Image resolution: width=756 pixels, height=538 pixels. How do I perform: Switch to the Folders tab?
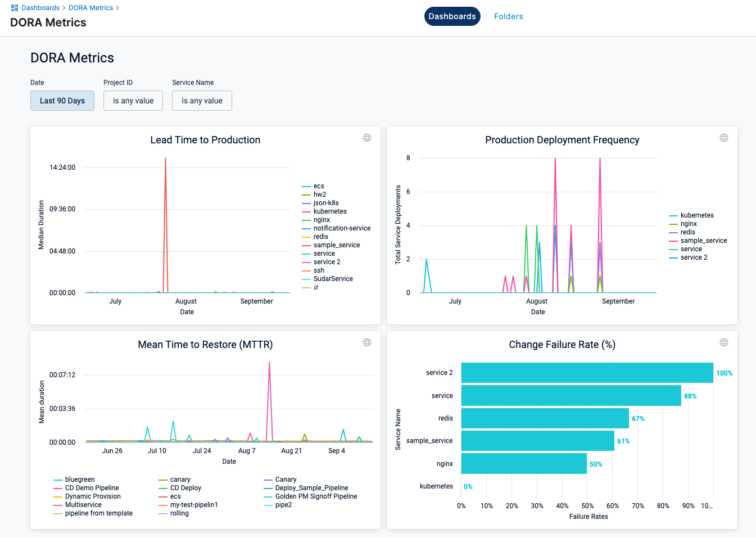(x=508, y=16)
